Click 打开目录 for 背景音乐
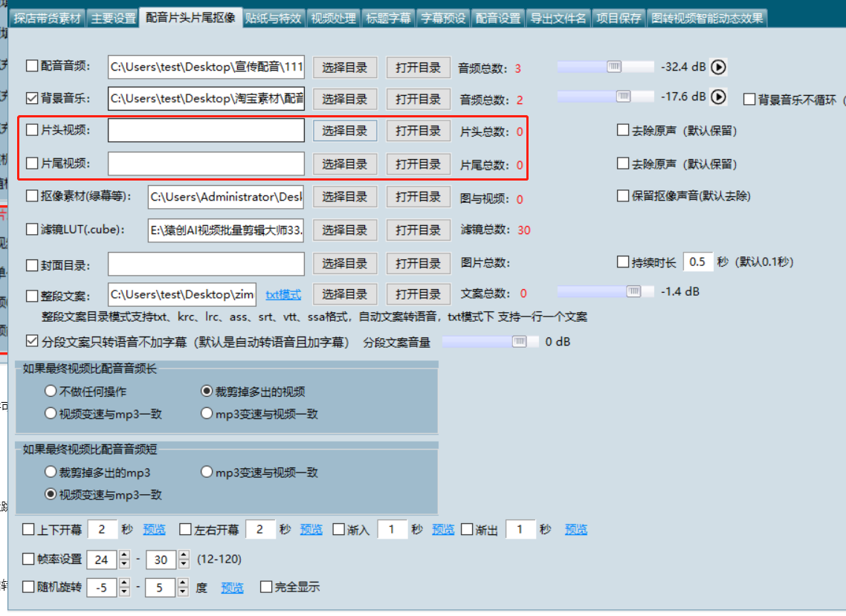Screen dimensions: 846x616 pos(418,100)
